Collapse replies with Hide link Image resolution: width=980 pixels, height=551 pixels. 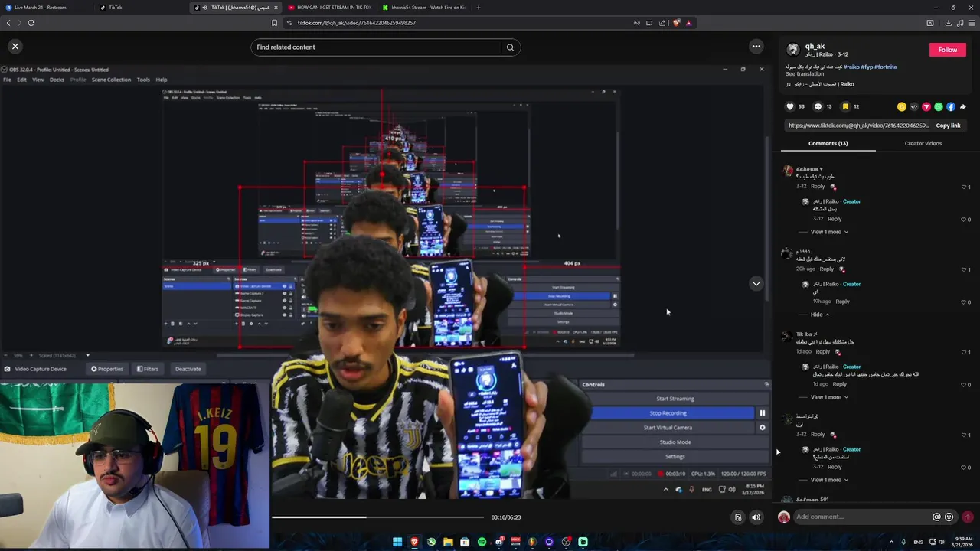820,315
